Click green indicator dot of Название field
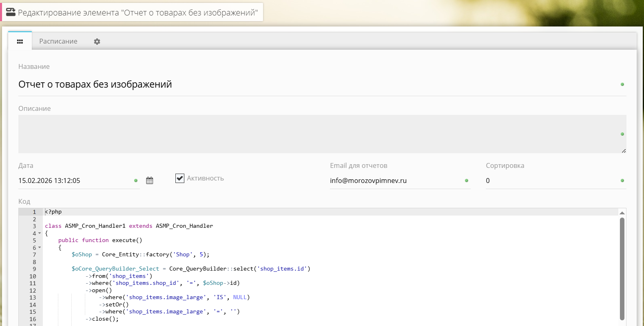Screen dimensions: 644x326 click(x=622, y=84)
